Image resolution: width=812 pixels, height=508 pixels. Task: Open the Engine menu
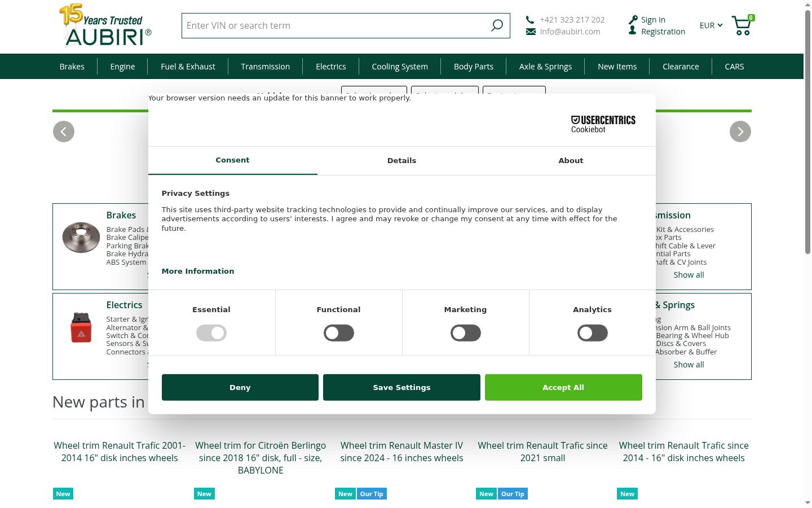coord(122,67)
